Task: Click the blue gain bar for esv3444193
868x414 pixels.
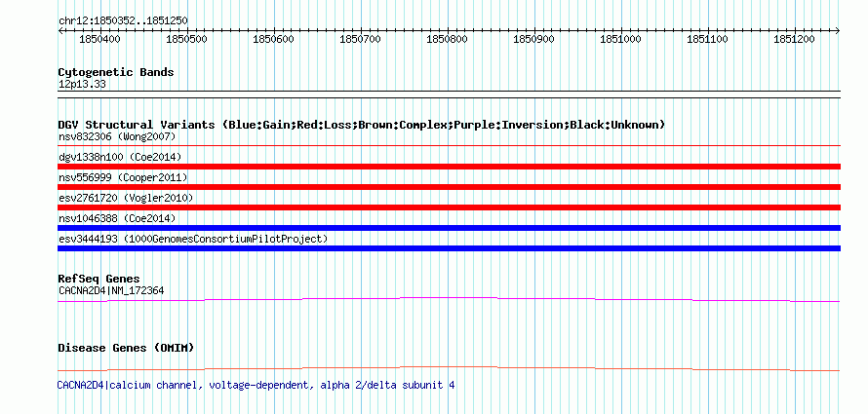Action: [x=449, y=248]
